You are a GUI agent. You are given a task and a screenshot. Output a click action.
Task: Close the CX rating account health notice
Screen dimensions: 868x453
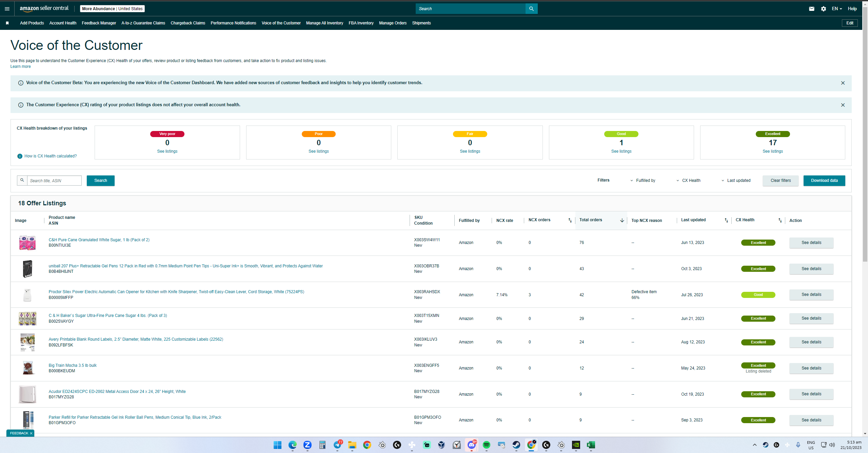point(843,105)
